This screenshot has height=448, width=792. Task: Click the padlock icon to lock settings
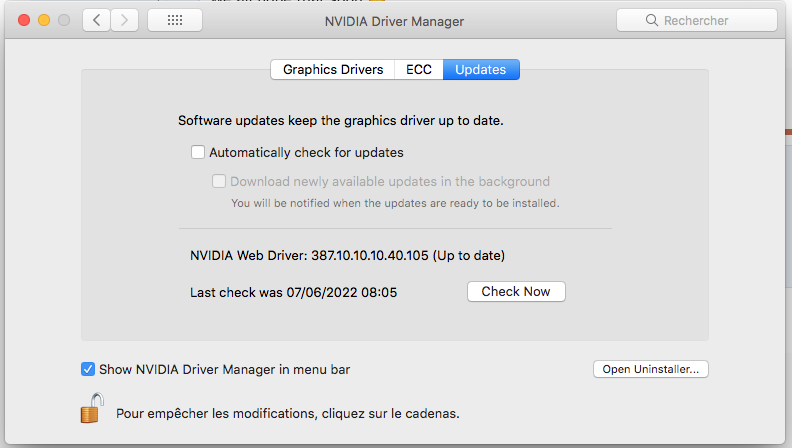tap(92, 408)
